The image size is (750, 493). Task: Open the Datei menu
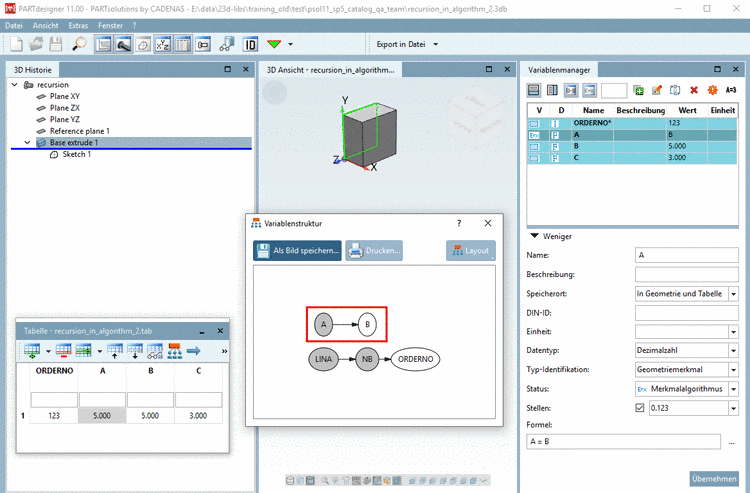pyautogui.click(x=14, y=25)
